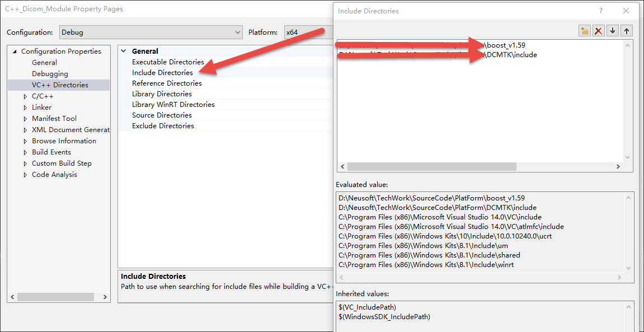644x332 pixels.
Task: Expand the Build Events section
Action: tap(24, 152)
